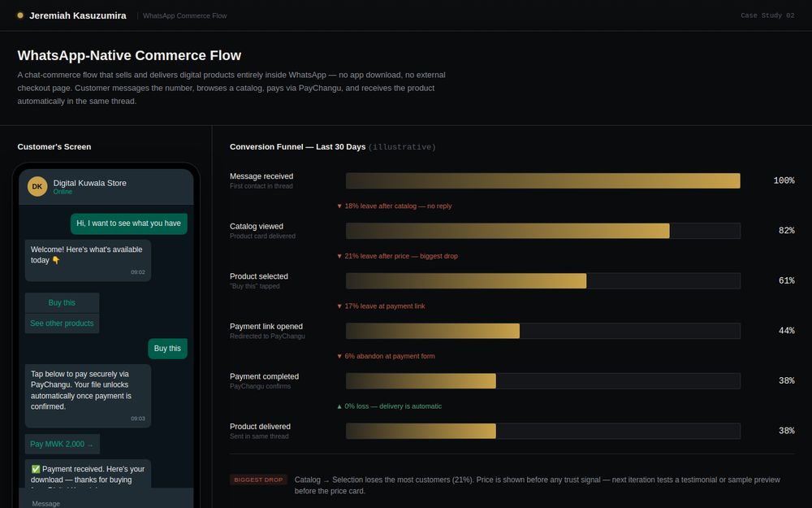Click the 82% value label
This screenshot has width=812, height=508.
(786, 231)
